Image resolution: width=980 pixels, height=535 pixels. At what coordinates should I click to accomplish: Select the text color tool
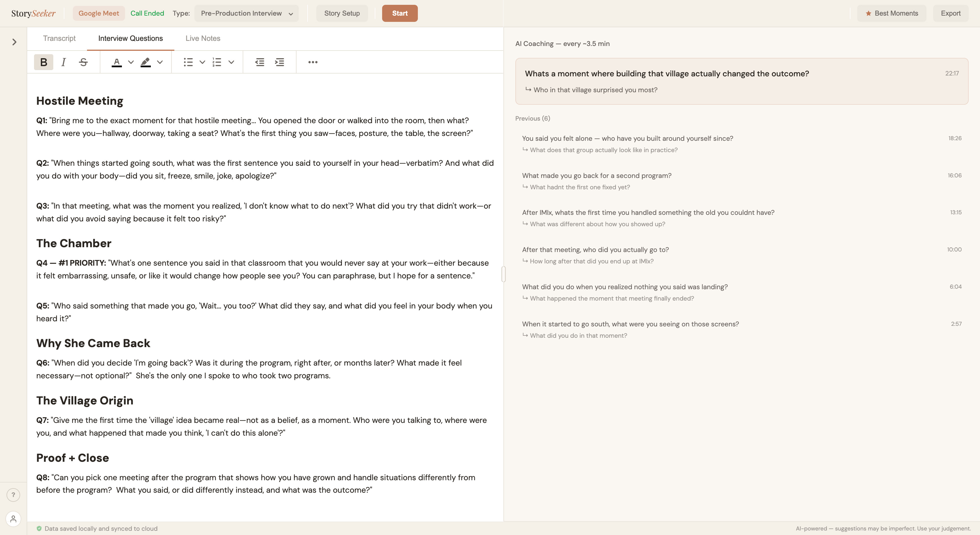pyautogui.click(x=117, y=62)
